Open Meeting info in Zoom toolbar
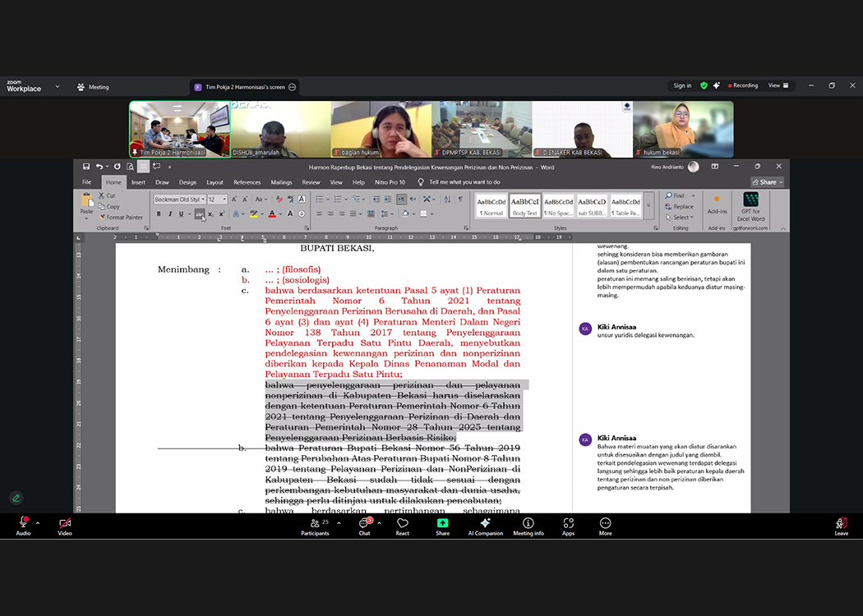 tap(528, 526)
